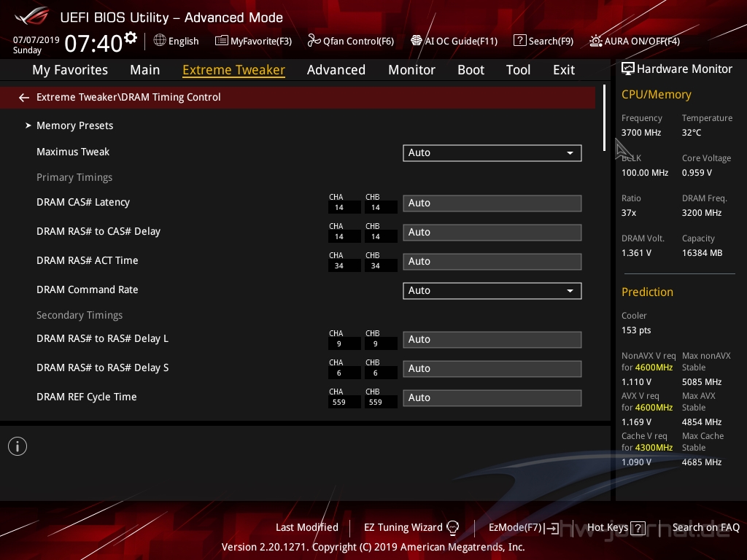Click the settings gear icon beside the clock

point(131,38)
